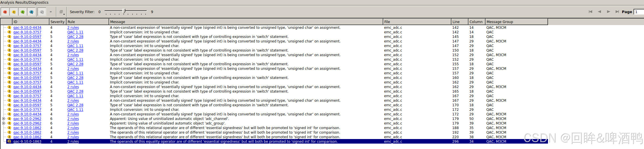The height and width of the screenshot is (149, 644).
Task: Sort by the Message column header
Action: pos(246,22)
